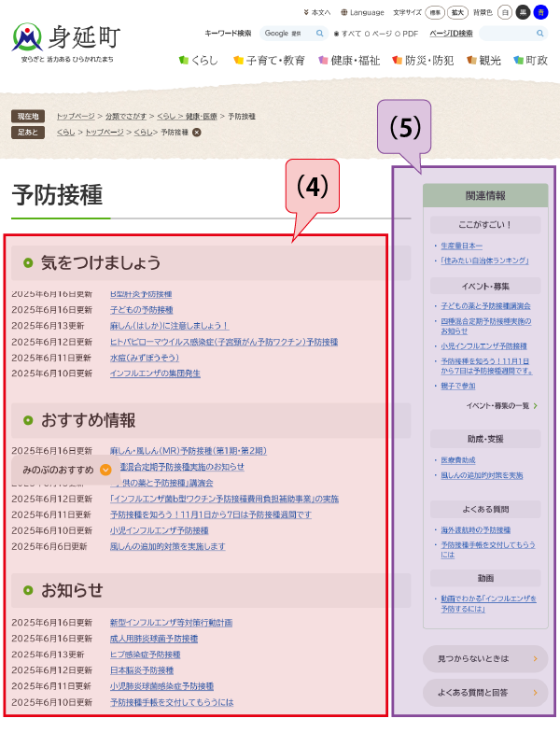
Task: Open 四種混合定期予防接種実施のお知らせ in the sidebar
Action: (x=485, y=326)
